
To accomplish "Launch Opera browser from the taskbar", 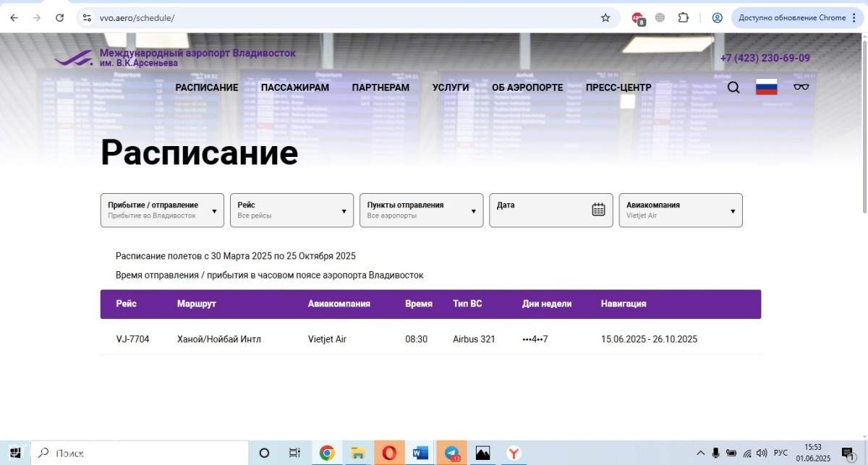I will [388, 453].
